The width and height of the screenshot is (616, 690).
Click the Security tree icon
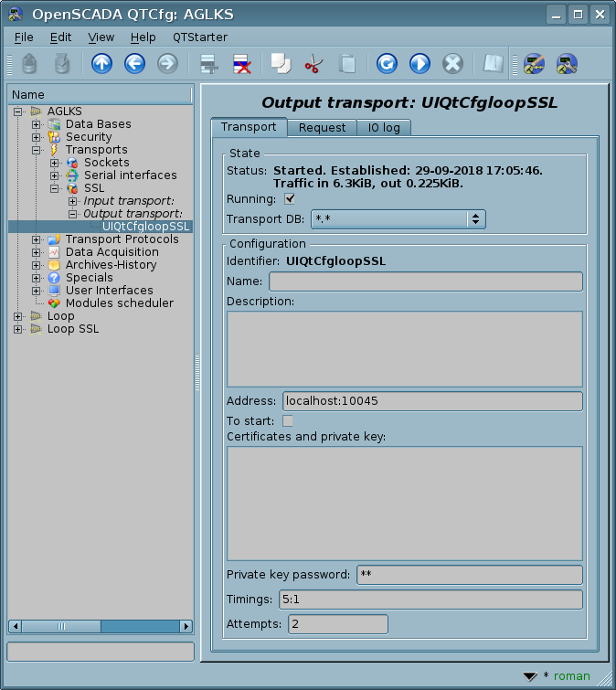pos(54,137)
